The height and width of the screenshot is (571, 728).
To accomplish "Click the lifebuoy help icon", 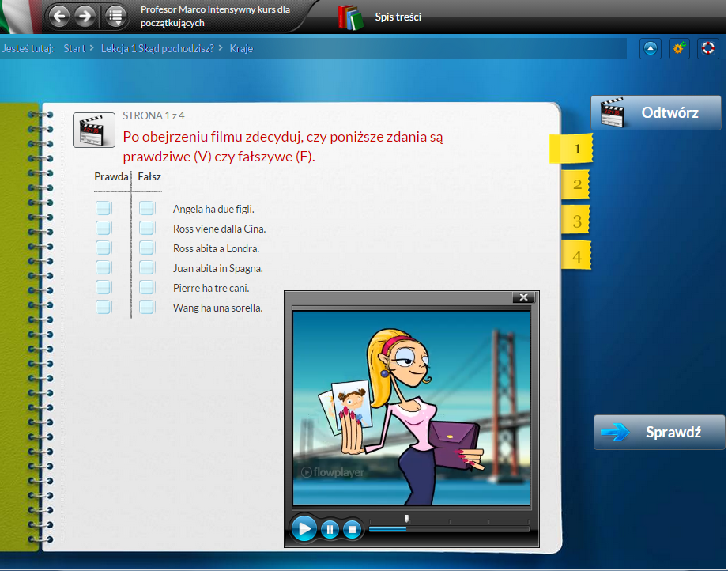I will tap(707, 48).
